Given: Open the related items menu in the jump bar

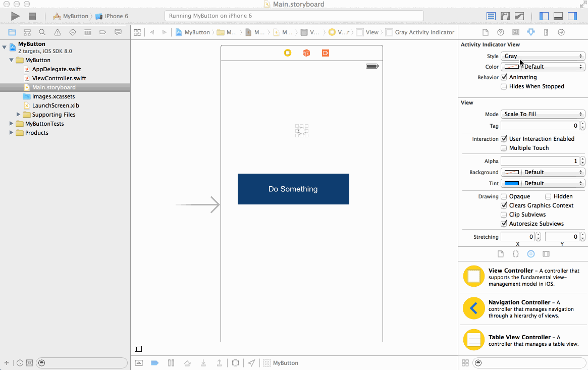Looking at the screenshot, I should tap(137, 32).
